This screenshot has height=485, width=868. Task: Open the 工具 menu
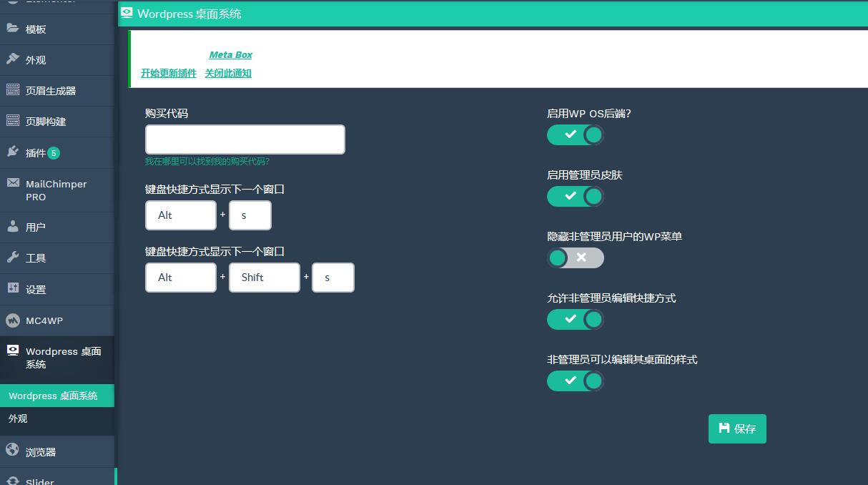[57, 258]
